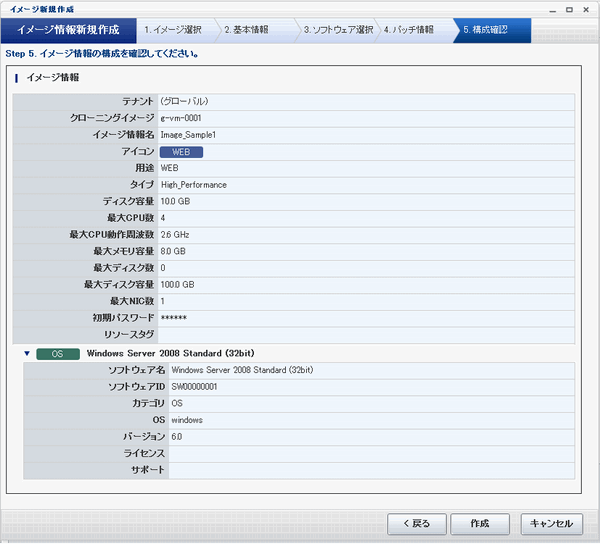Click the アイコン label
Image resolution: width=600 pixels, height=544 pixels.
(138, 152)
